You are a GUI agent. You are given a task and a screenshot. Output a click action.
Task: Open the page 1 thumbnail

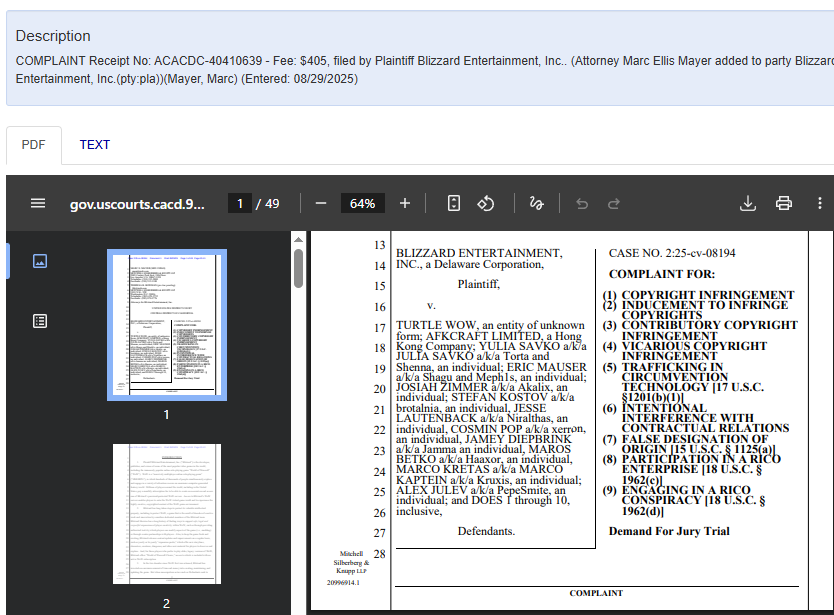(167, 325)
